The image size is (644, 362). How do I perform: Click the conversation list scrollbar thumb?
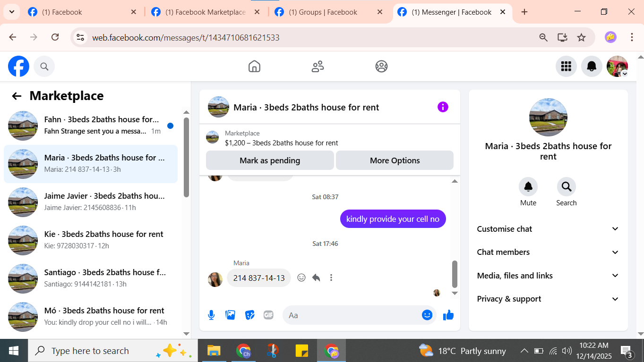coord(186,157)
